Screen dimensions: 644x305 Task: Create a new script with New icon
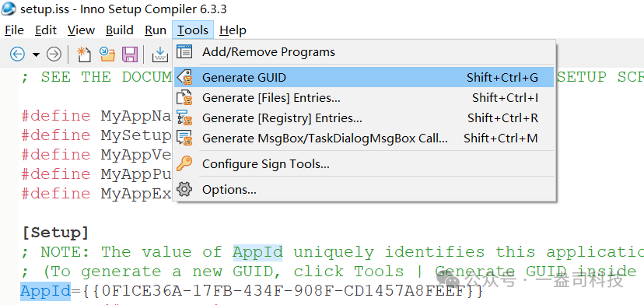[x=84, y=54]
